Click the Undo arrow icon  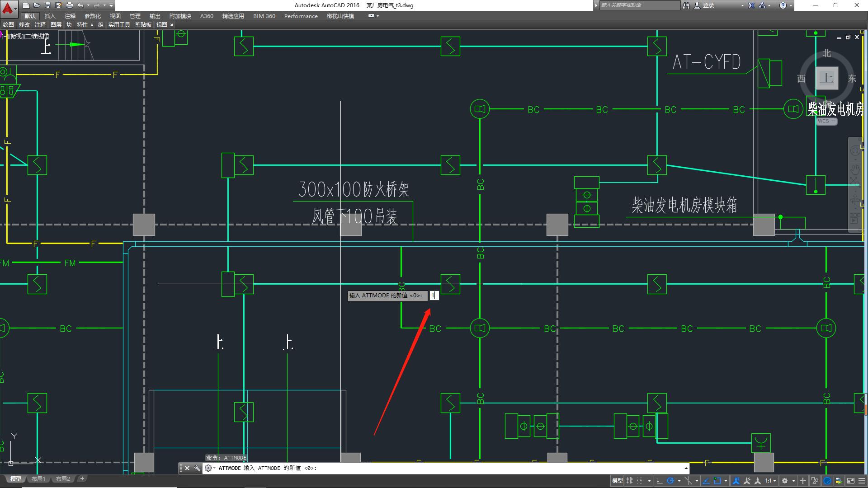[x=80, y=5]
